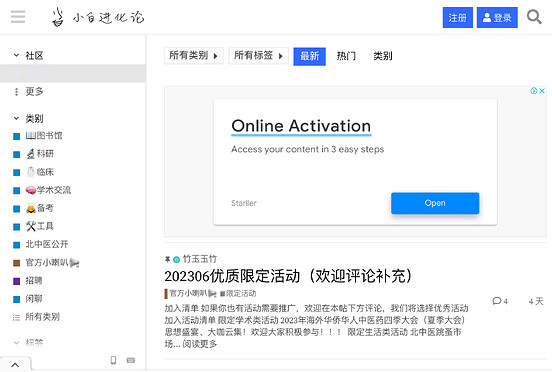
Task: Close the advertisement with the X
Action: 542,91
